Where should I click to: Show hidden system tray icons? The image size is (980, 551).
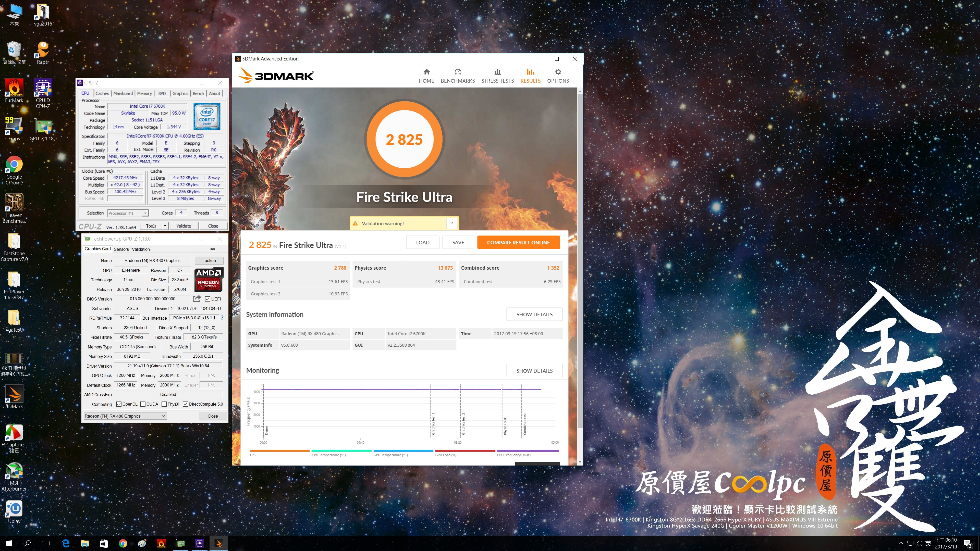tap(900, 543)
